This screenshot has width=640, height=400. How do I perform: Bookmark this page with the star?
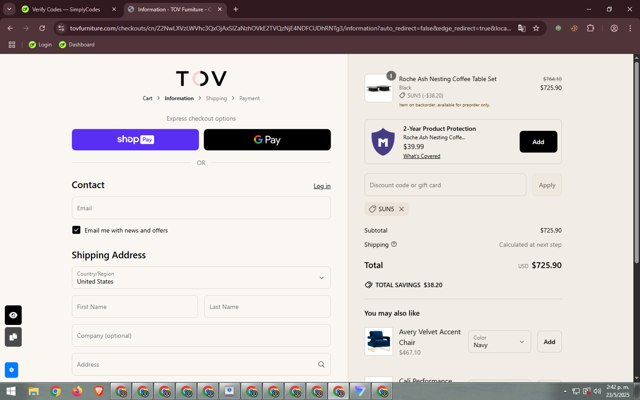coord(536,28)
